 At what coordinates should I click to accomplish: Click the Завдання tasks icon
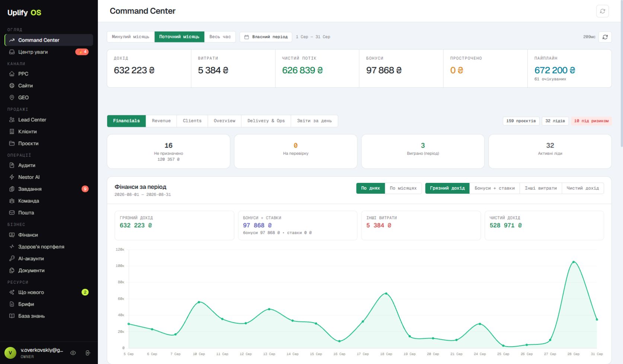12,189
